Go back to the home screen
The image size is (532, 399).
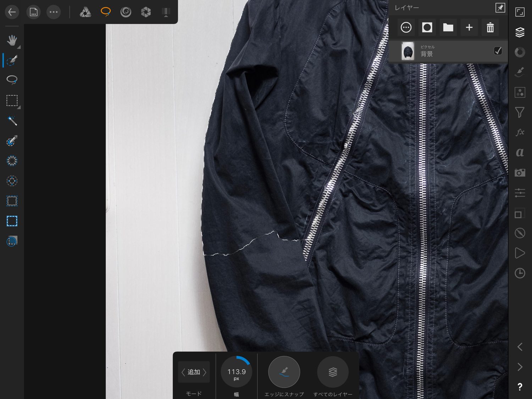[12, 12]
